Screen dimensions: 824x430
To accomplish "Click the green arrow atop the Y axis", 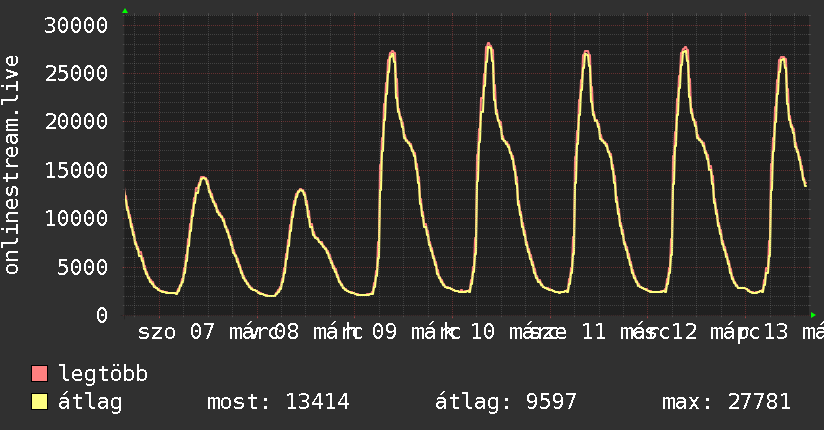I will [125, 10].
